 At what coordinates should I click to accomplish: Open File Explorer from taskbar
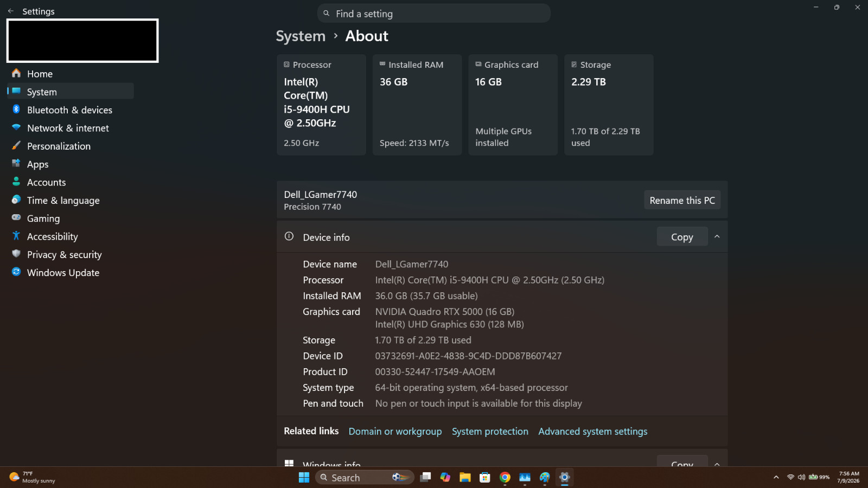click(465, 477)
